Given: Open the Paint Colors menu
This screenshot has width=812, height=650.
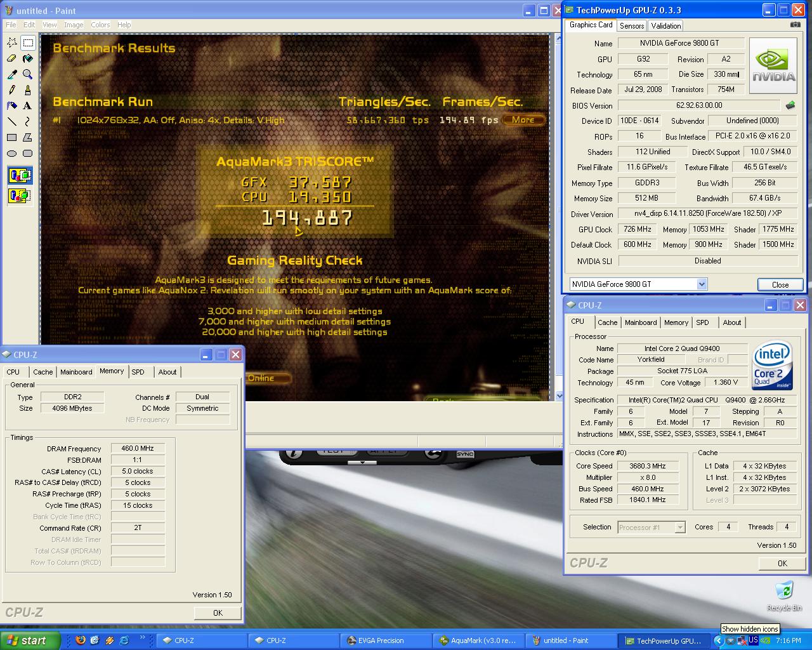Looking at the screenshot, I should tap(100, 25).
